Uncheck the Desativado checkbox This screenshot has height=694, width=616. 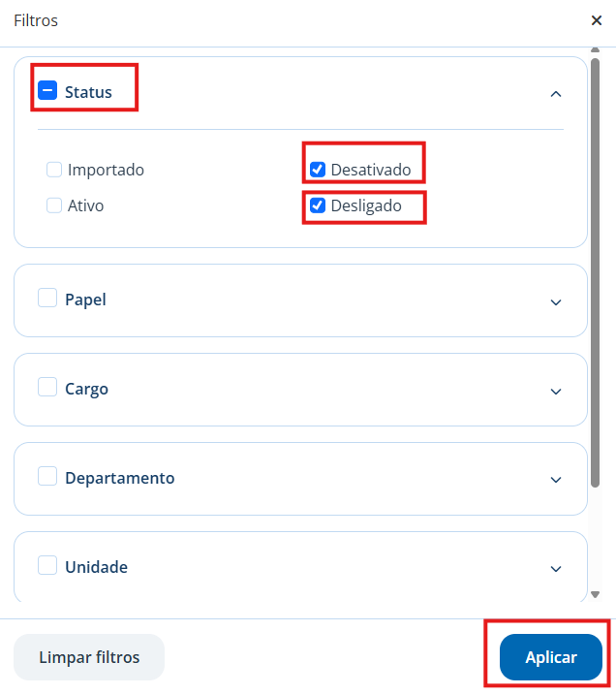[x=318, y=169]
